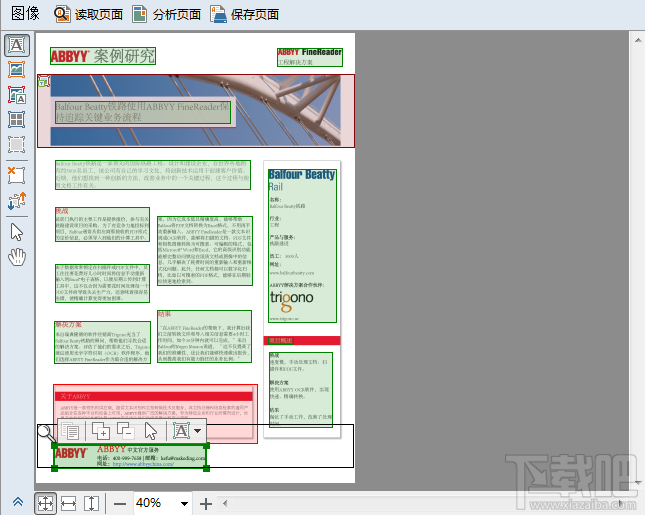Select the background picture area tool
Image resolution: width=645 pixels, height=515 pixels.
(17, 95)
